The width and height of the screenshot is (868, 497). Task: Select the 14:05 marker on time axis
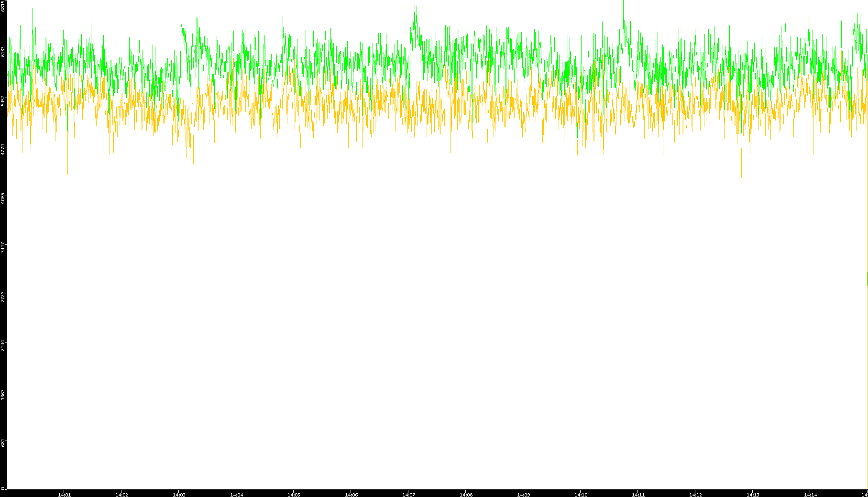pyautogui.click(x=294, y=495)
